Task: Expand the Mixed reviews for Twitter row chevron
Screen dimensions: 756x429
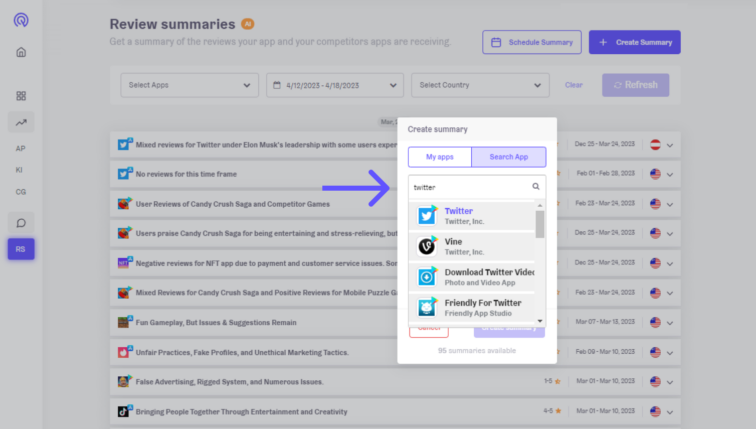Action: [x=670, y=145]
